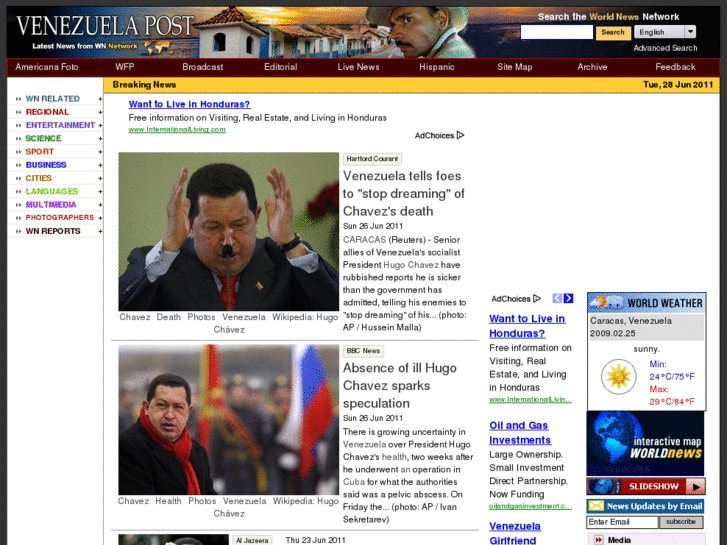
Task: Click the BBC News source tag
Action: click(363, 351)
